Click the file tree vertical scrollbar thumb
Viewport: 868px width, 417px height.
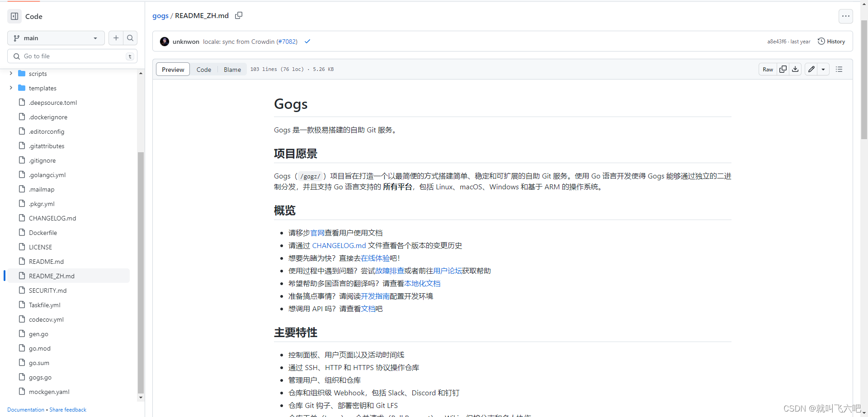(141, 273)
